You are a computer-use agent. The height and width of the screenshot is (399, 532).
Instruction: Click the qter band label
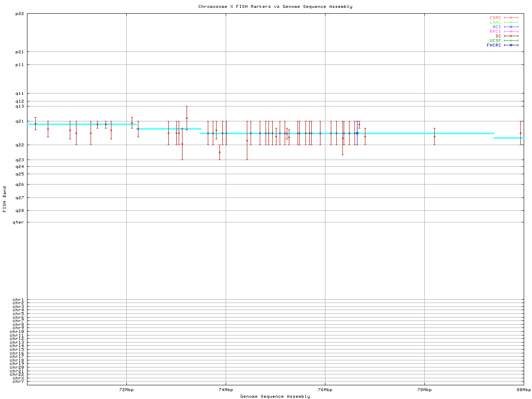pos(19,222)
